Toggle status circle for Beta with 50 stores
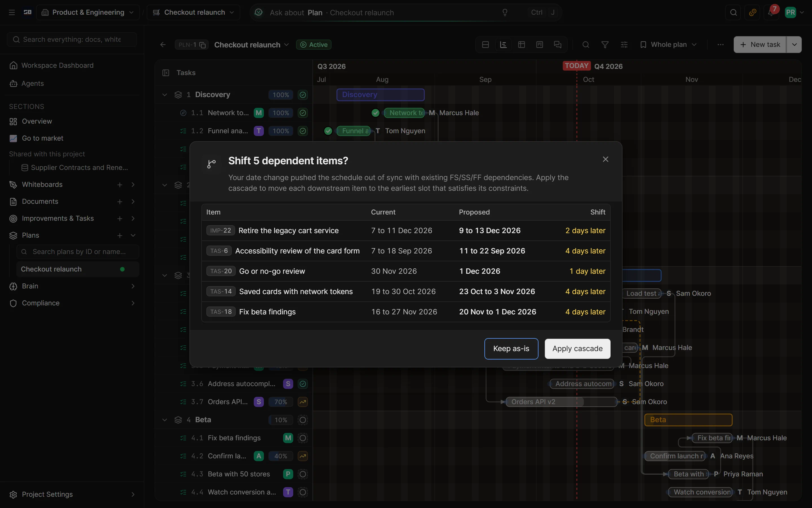812x508 pixels. [303, 474]
